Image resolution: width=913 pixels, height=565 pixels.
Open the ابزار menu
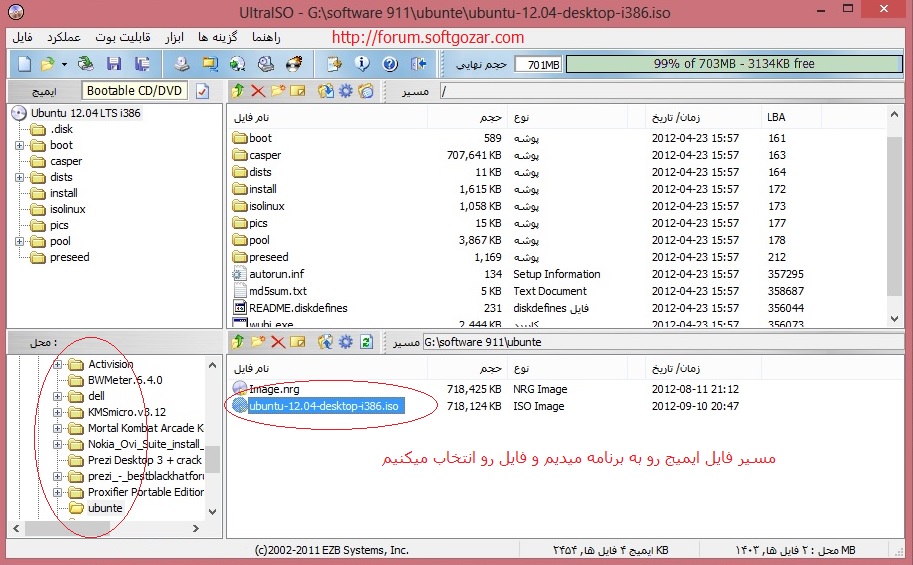click(x=174, y=37)
